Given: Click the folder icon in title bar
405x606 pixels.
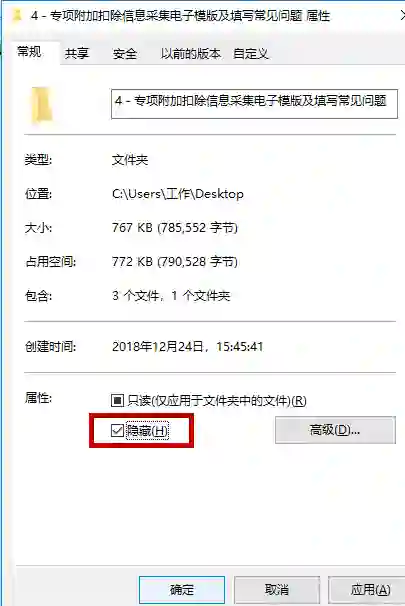Looking at the screenshot, I should 17,15.
